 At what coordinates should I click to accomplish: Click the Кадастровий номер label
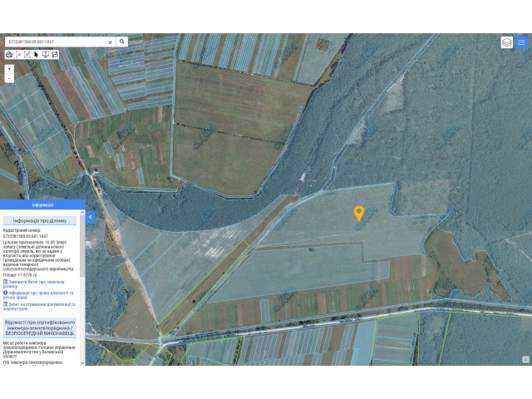(22, 230)
